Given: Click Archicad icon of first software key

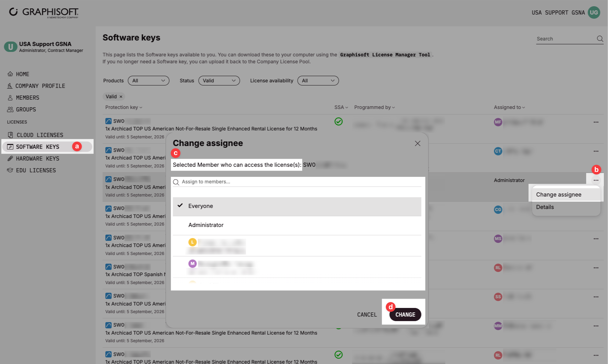Looking at the screenshot, I should 108,121.
